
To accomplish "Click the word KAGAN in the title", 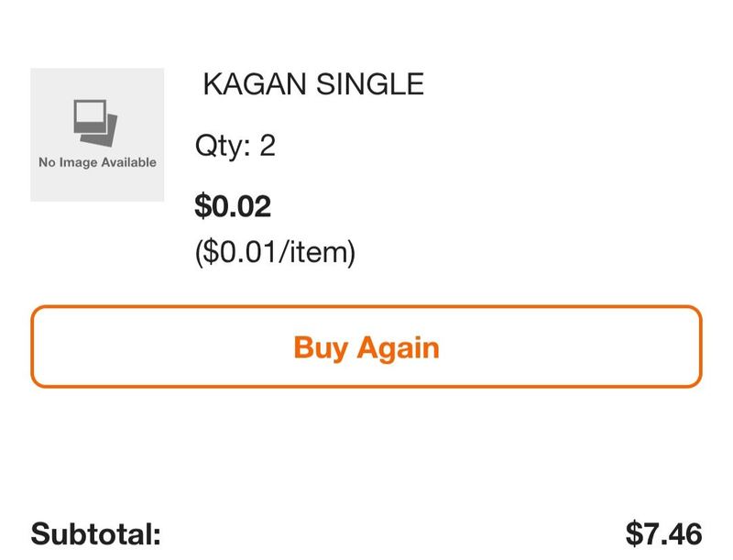I will click(x=255, y=84).
